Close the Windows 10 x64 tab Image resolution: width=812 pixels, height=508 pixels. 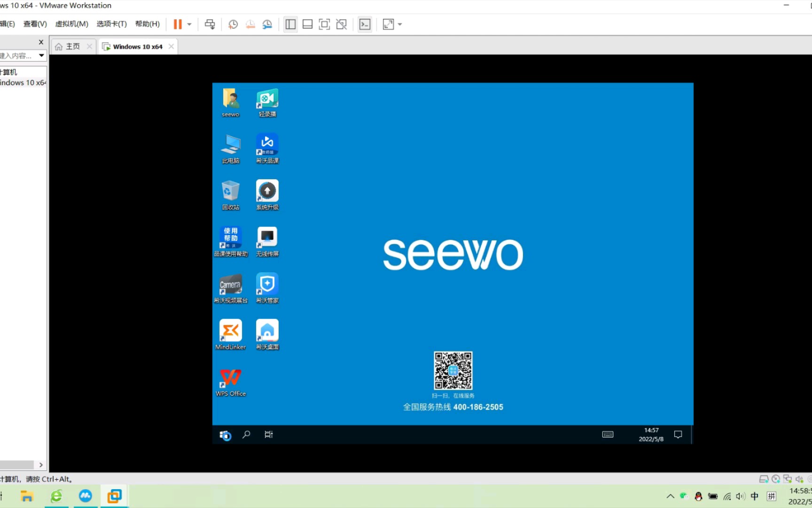[x=171, y=47]
